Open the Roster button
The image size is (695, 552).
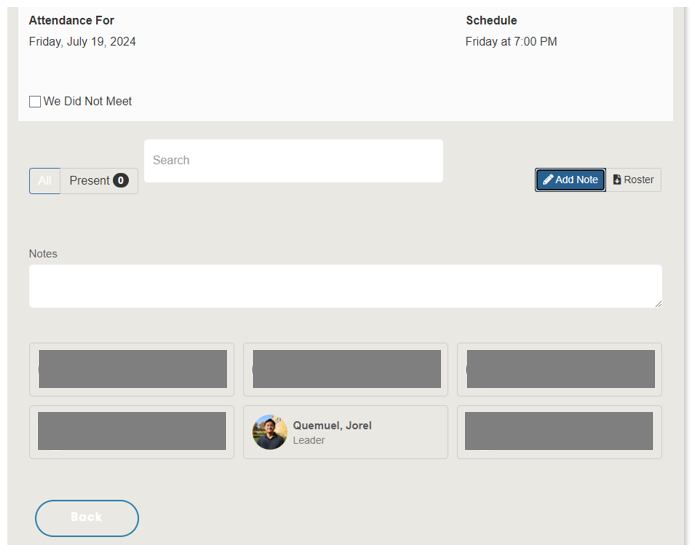point(634,180)
